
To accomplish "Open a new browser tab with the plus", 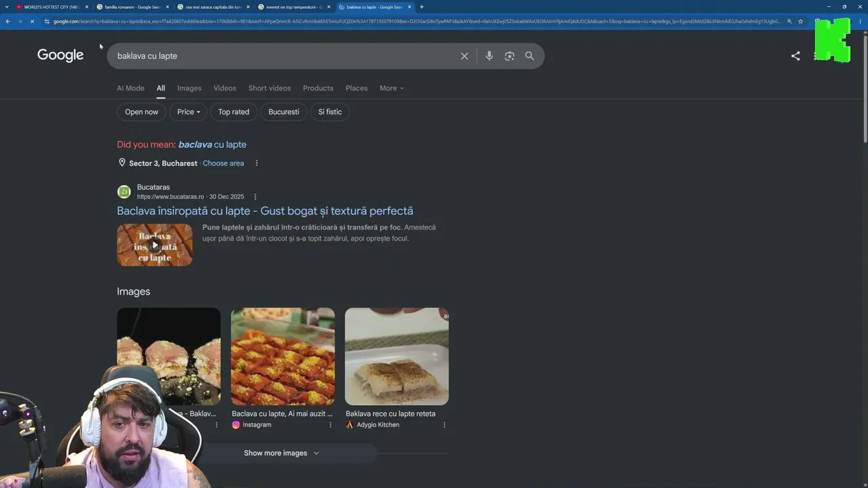I will (x=422, y=7).
